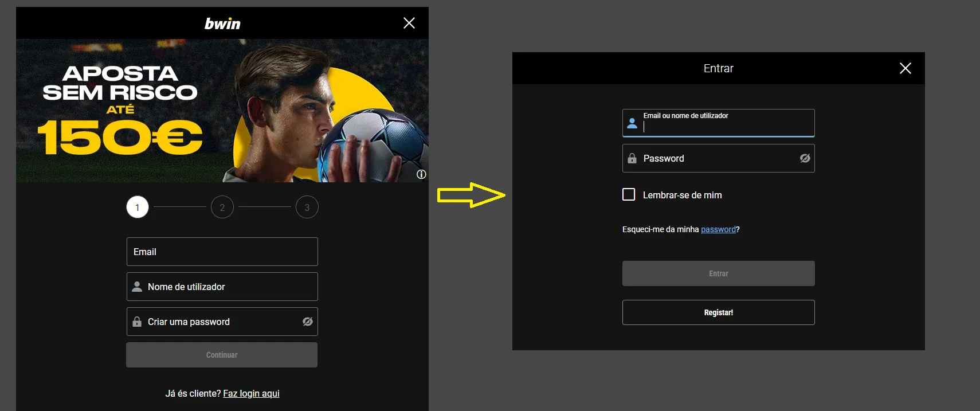
Task: Focus the Password field in login dialog
Action: (719, 158)
